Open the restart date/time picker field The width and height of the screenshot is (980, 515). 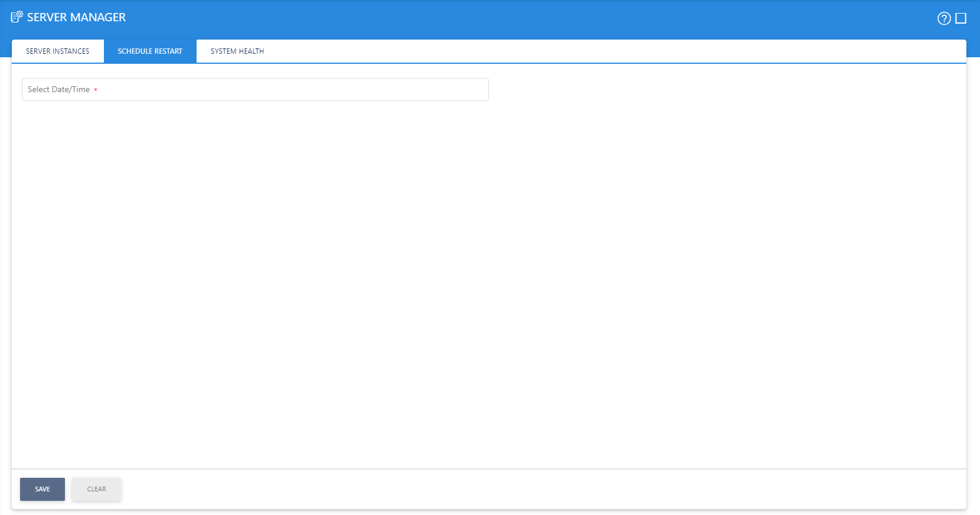[255, 90]
